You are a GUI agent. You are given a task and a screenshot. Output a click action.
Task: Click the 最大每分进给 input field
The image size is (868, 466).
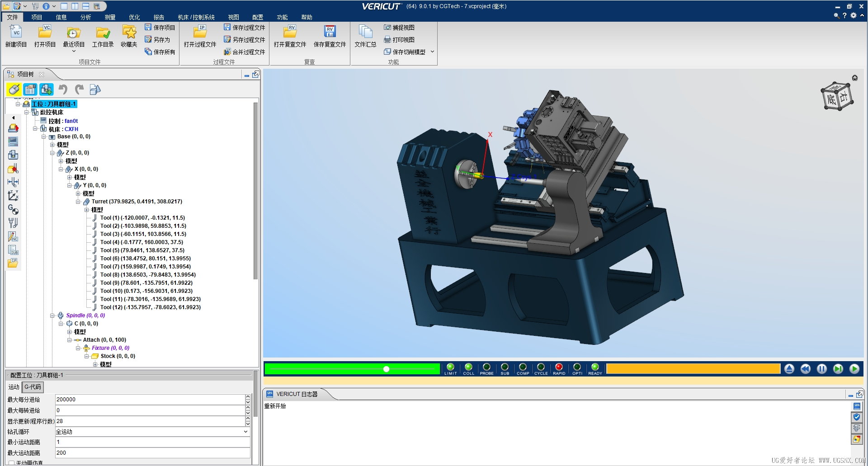pyautogui.click(x=150, y=400)
